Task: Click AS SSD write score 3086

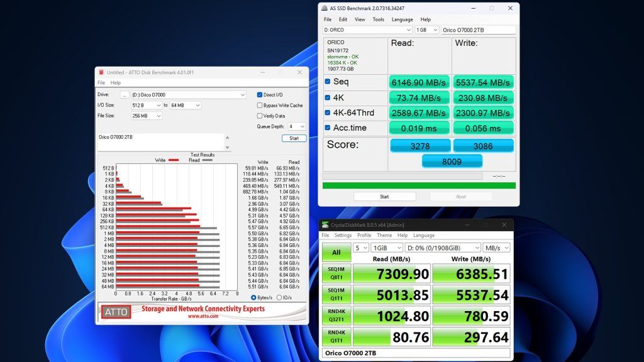Action: point(483,146)
